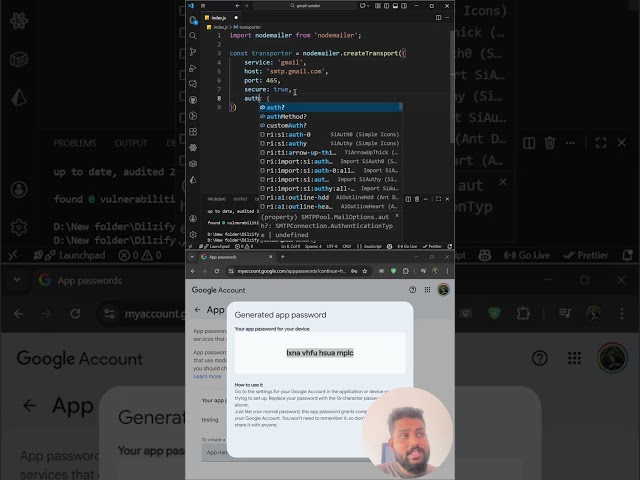Open the Extensions view in activity bar
The width and height of the screenshot is (640, 480).
[x=193, y=132]
